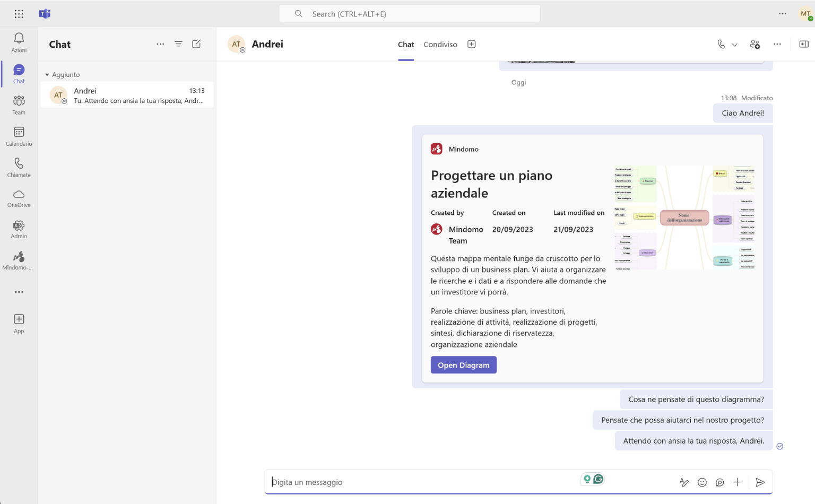The width and height of the screenshot is (815, 504).
Task: Click the creation date 20/09/2023
Action: click(x=513, y=229)
